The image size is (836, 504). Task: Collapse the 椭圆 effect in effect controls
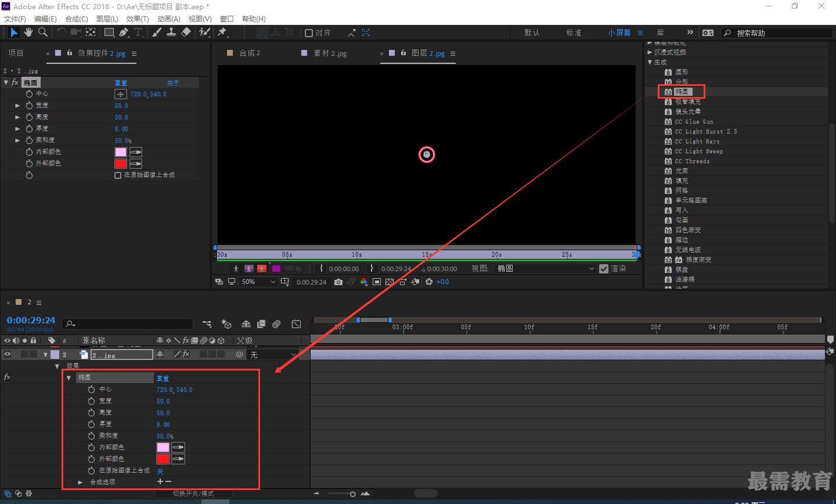[x=6, y=82]
